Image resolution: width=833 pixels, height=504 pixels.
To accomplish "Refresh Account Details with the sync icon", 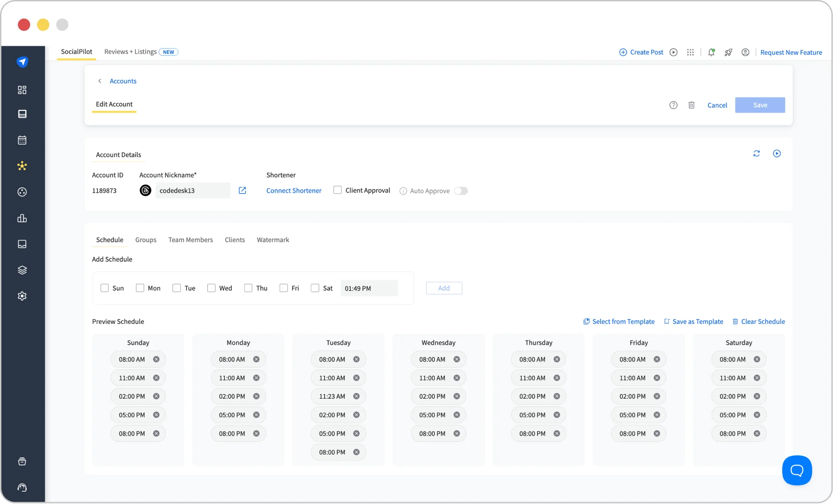I will [x=756, y=153].
